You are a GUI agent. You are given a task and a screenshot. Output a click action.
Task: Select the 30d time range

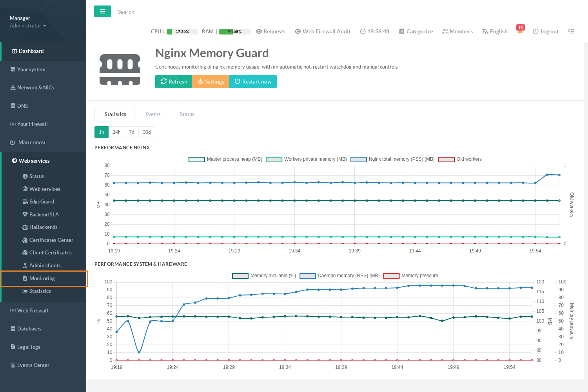147,132
